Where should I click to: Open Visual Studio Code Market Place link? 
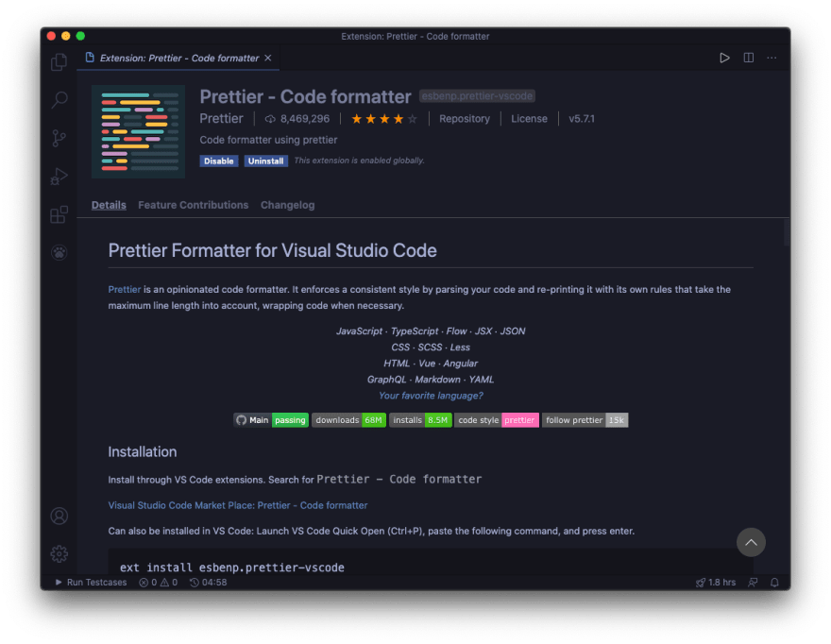pyautogui.click(x=238, y=505)
